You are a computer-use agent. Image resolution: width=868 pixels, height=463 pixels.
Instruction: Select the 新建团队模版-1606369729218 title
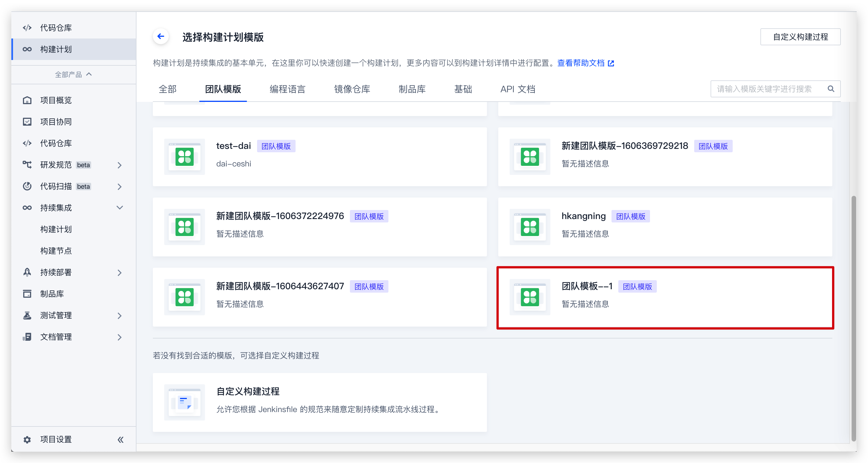tap(625, 146)
